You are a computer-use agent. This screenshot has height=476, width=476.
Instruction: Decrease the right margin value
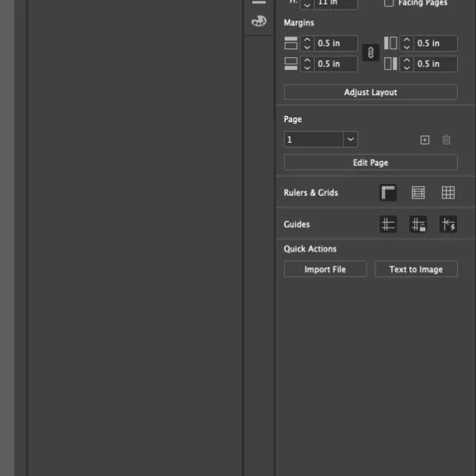pyautogui.click(x=406, y=67)
